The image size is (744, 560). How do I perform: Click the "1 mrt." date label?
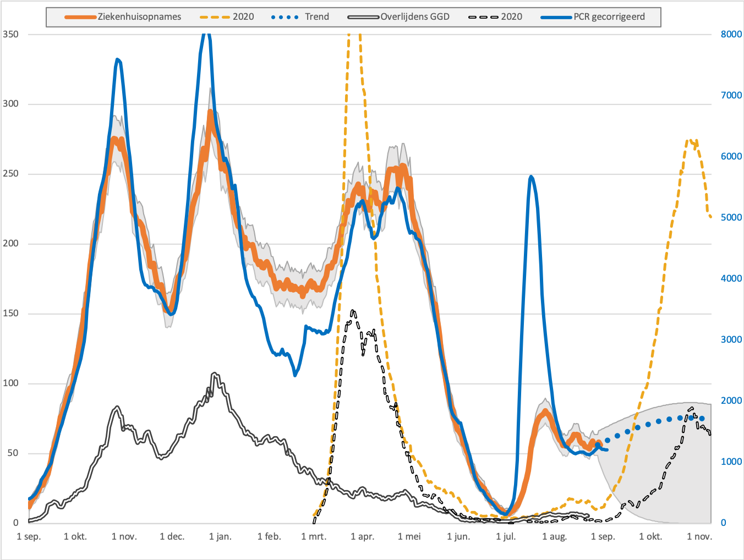(314, 536)
